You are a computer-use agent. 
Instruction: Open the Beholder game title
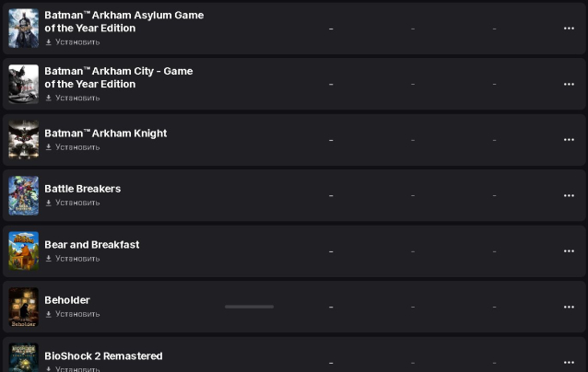(67, 300)
